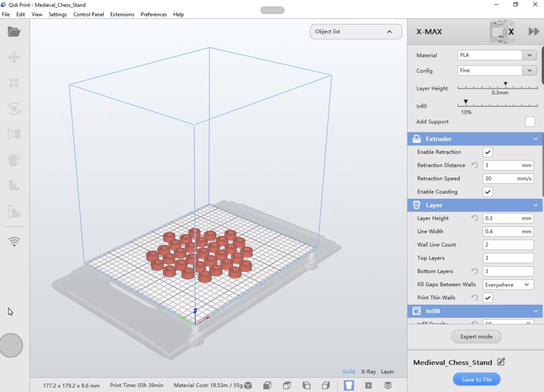This screenshot has width=544, height=392.
Task: Click Expert mode button
Action: [476, 336]
